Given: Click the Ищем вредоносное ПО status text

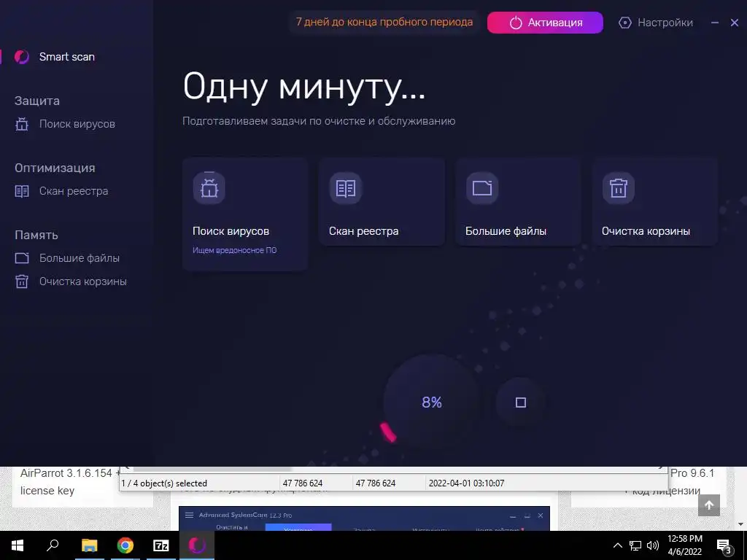Looking at the screenshot, I should (234, 250).
